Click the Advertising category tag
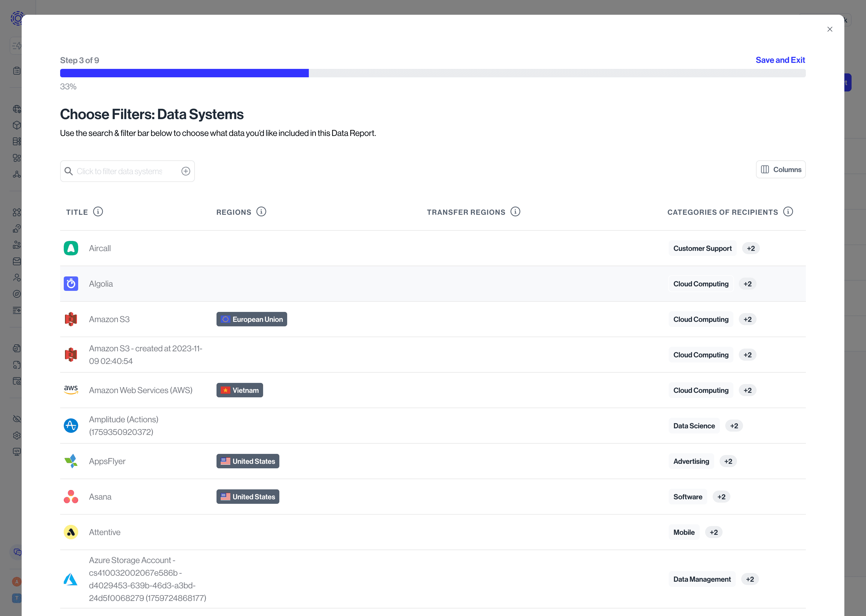Viewport: 866px width, 616px height. 691,461
